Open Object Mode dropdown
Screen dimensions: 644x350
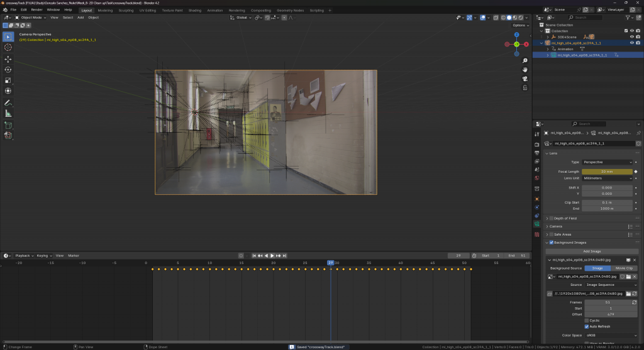[31, 18]
